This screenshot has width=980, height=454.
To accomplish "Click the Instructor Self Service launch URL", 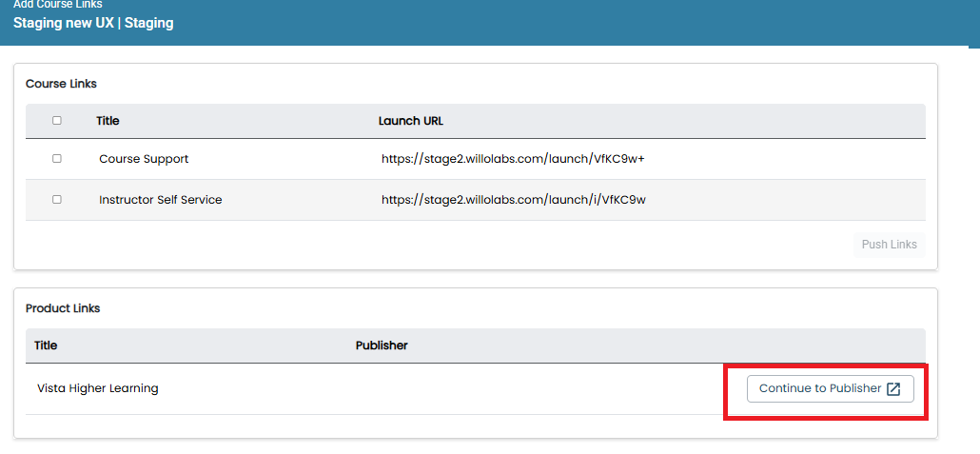I will coord(513,200).
